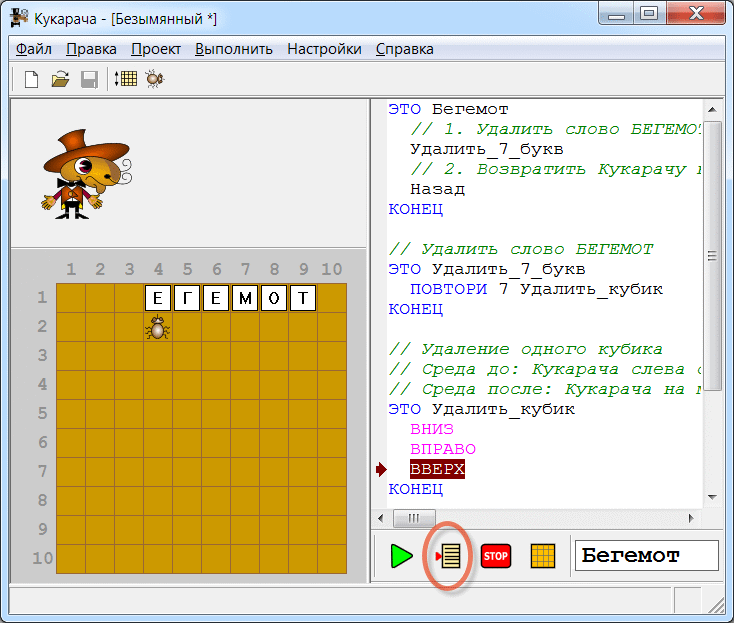The image size is (734, 623).
Task: Save program with floppy disk icon
Action: point(89,79)
